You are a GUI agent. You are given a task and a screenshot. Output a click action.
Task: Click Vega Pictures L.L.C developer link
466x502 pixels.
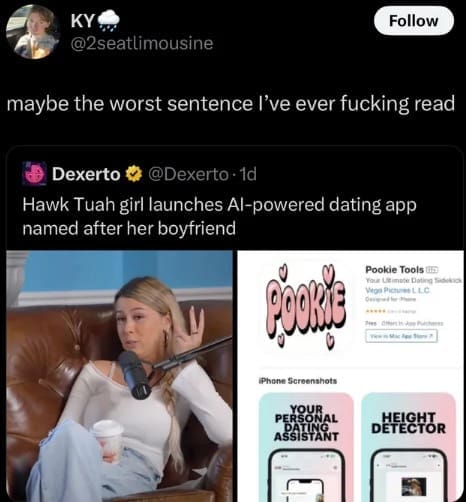[397, 290]
